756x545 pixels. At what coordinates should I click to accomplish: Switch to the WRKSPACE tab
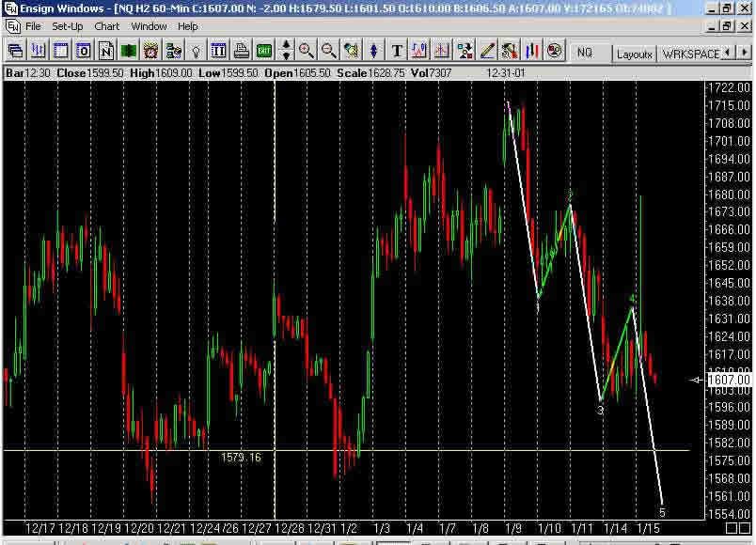click(x=691, y=54)
